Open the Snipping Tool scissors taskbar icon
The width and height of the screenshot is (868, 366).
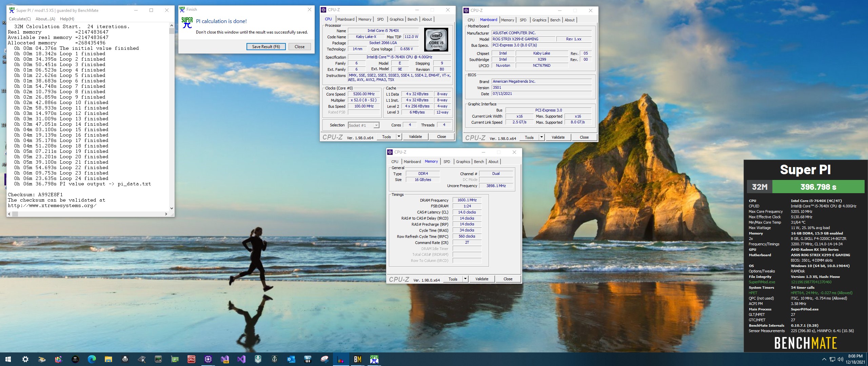click(x=324, y=359)
